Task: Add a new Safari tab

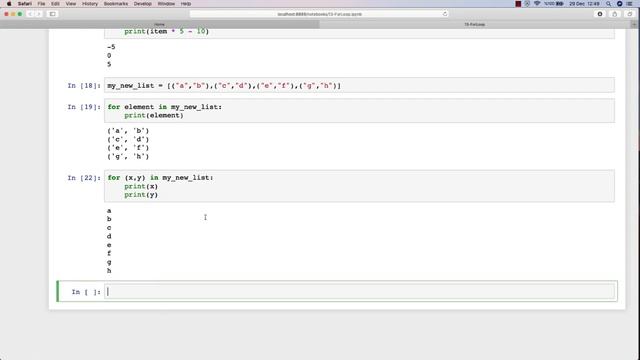Action: [635, 24]
